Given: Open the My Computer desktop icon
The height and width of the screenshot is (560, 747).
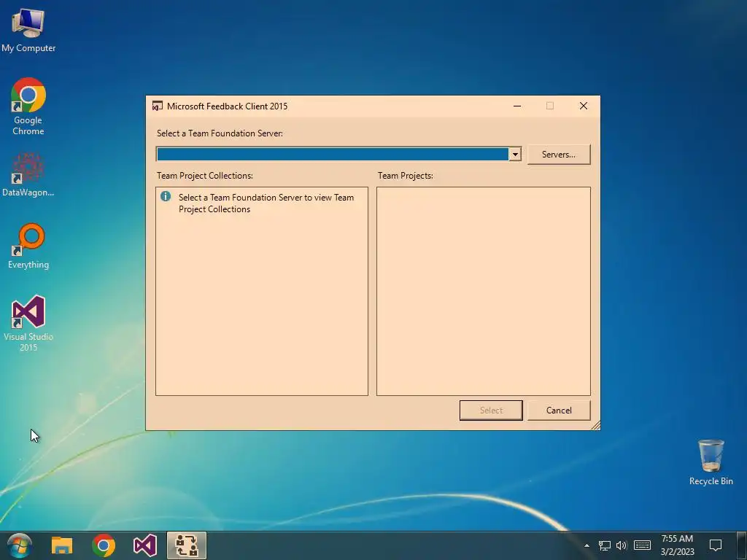Looking at the screenshot, I should 28,30.
